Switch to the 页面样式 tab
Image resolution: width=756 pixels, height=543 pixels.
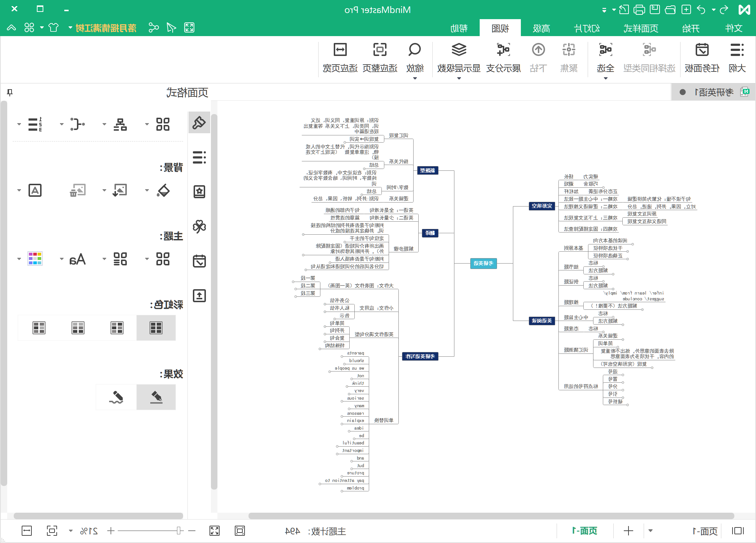pos(641,28)
